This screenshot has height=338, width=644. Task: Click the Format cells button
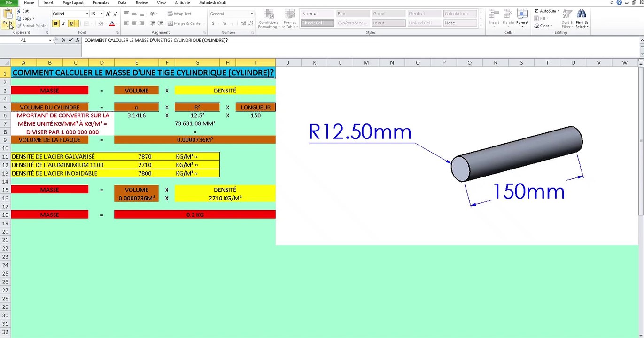tap(522, 18)
